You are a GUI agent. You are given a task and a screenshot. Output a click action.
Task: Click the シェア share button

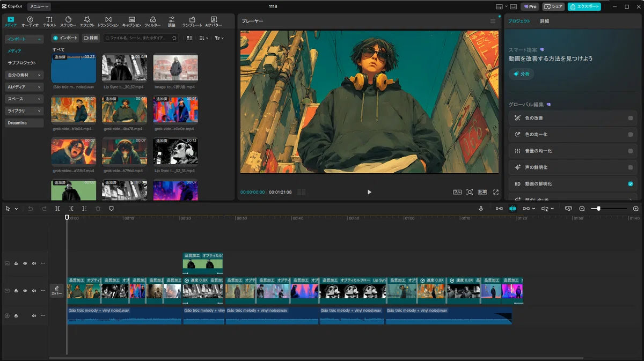click(x=554, y=6)
